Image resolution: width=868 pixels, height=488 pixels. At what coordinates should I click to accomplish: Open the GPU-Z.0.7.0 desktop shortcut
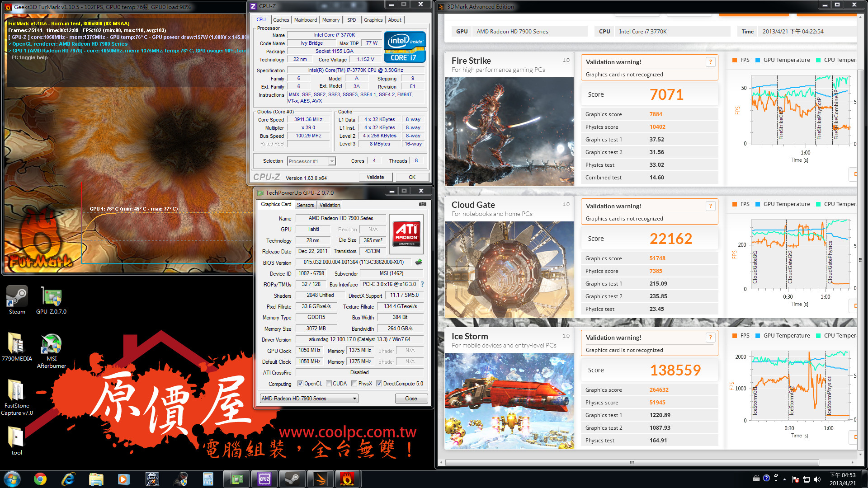pyautogui.click(x=51, y=300)
